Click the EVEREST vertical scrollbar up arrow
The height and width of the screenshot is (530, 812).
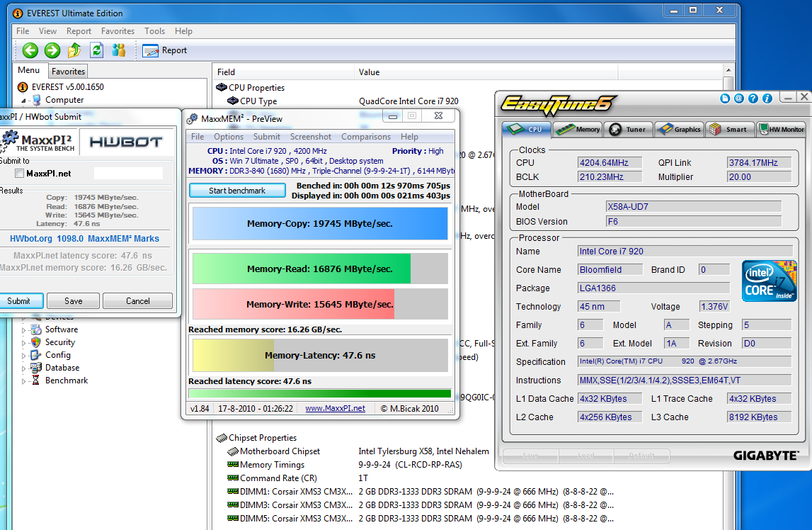tap(728, 70)
